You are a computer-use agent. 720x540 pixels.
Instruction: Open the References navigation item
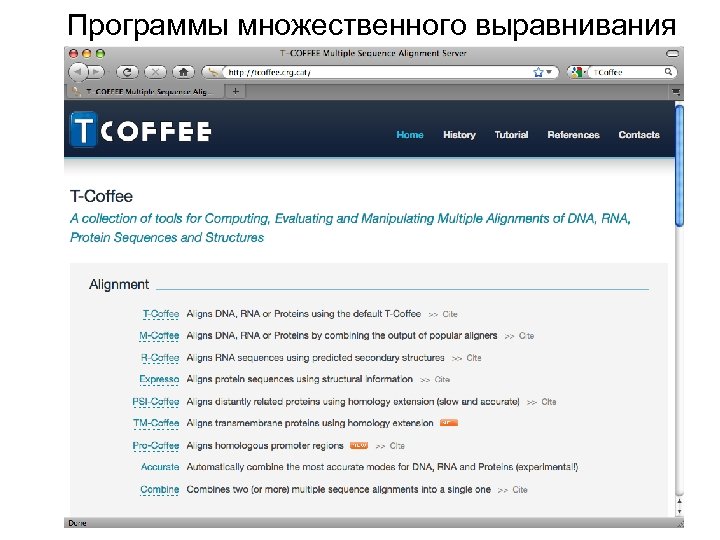(573, 135)
